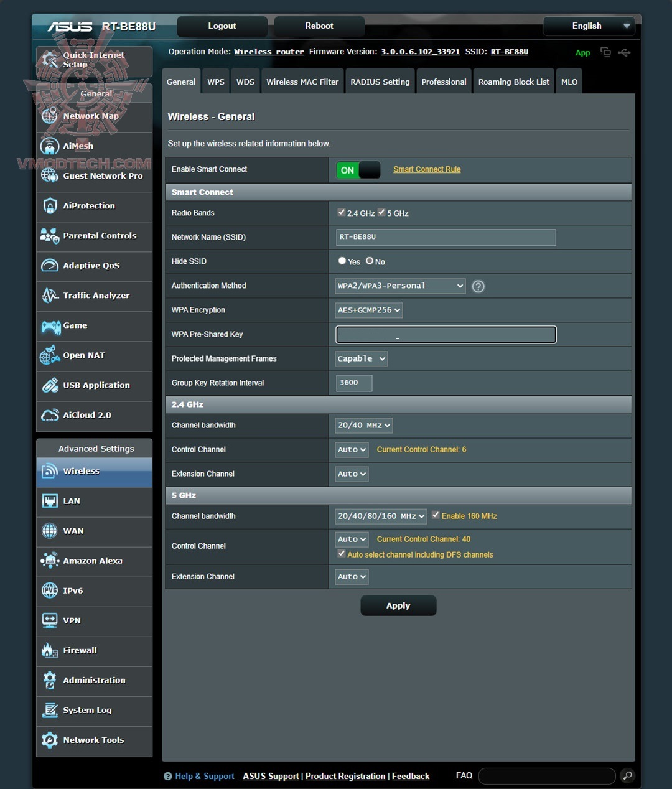This screenshot has height=789, width=672.
Task: Click the Adaptive QoS gauge icon
Action: tap(49, 265)
